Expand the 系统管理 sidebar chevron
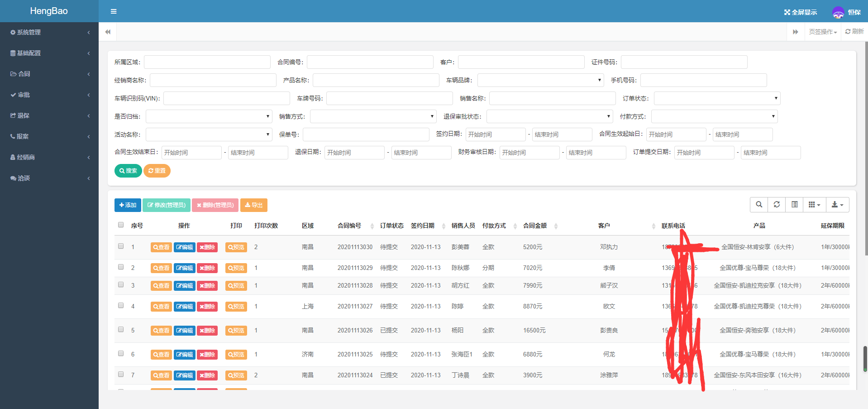The image size is (868, 409). click(x=89, y=32)
